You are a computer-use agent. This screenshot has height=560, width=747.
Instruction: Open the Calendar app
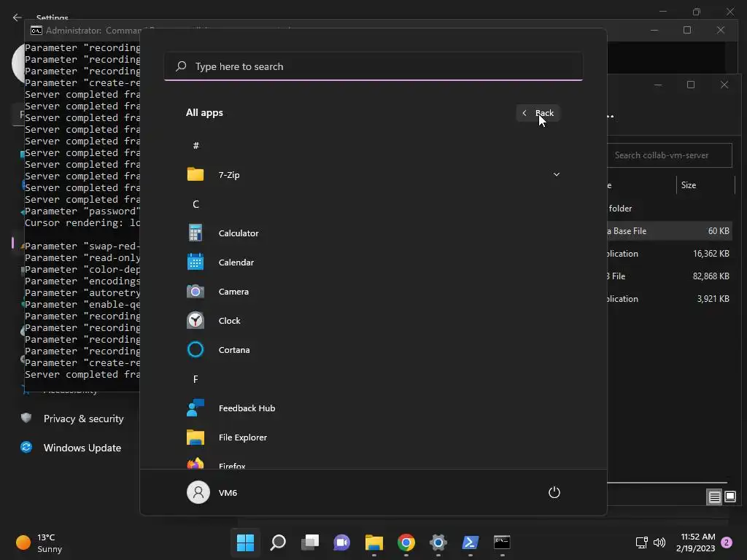[373, 262]
